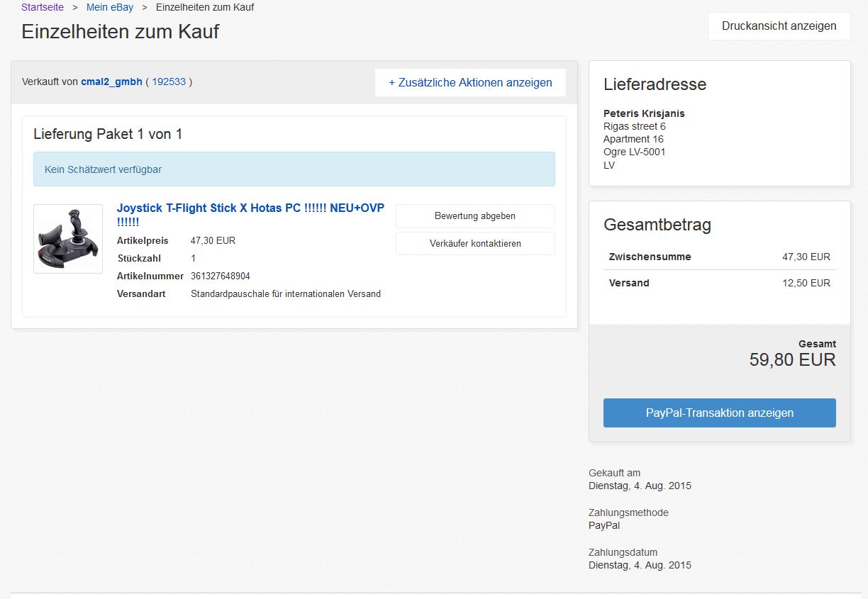
Task: Click the Standardpauschale für internationalen Versand text
Action: click(286, 293)
